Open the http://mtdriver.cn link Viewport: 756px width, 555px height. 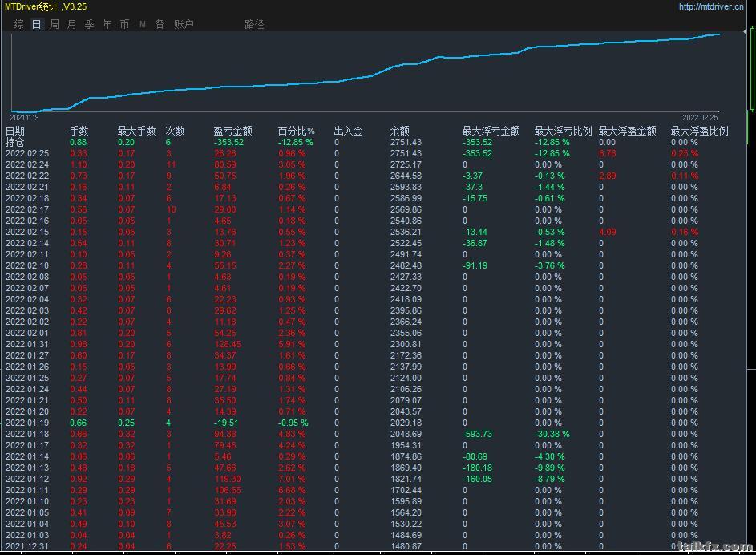(x=710, y=6)
